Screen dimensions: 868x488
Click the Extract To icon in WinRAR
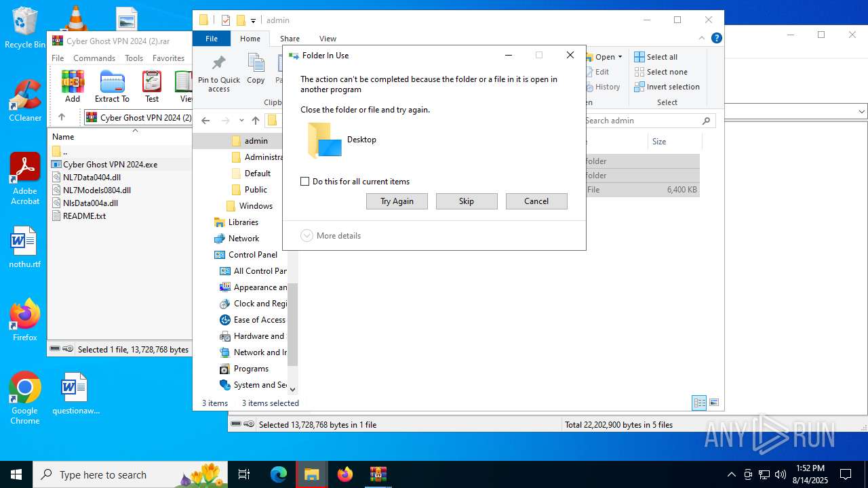[x=112, y=86]
